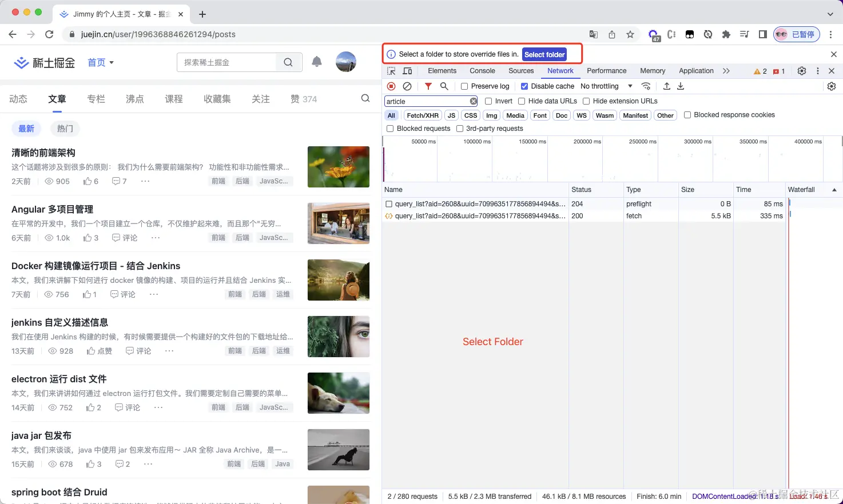Uncheck the Disable cache checkbox

coord(524,86)
